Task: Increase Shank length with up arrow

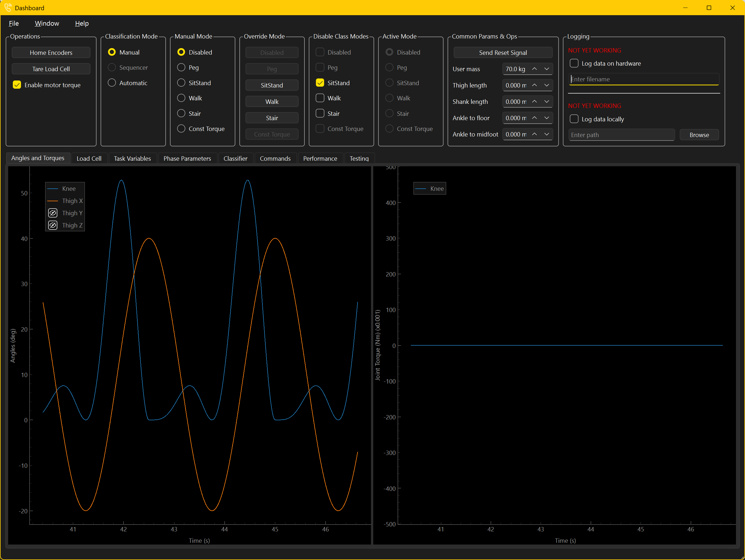Action: point(534,101)
